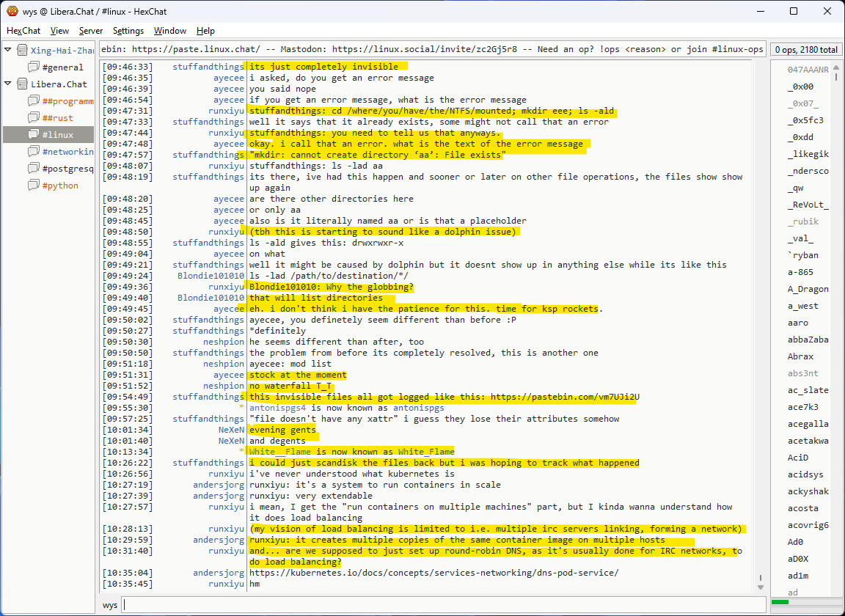Open the kubernetes.io dns-pod-service link
845x616 pixels.
pyautogui.click(x=434, y=573)
